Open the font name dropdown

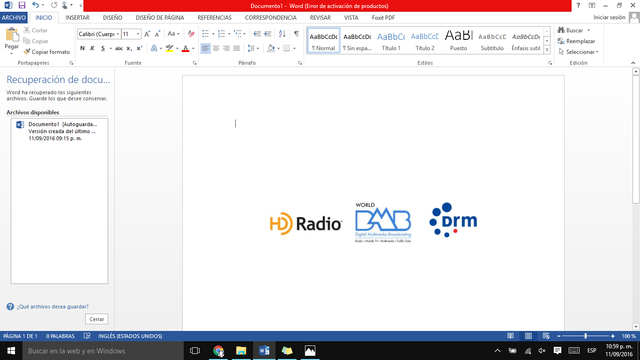(118, 34)
